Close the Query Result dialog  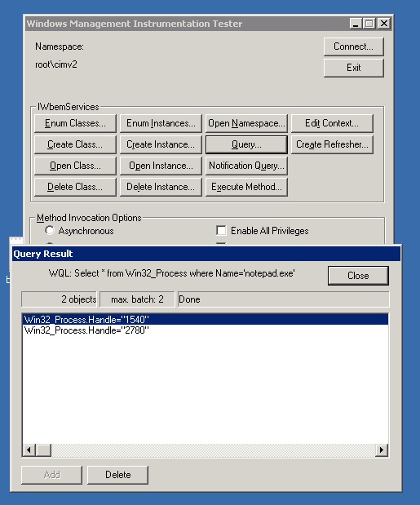(x=358, y=276)
